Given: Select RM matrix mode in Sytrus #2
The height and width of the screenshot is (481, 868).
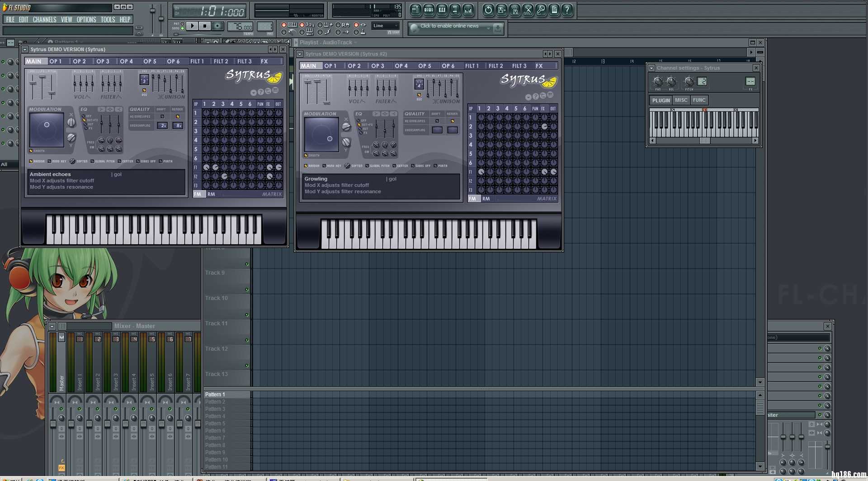Looking at the screenshot, I should click(x=486, y=199).
